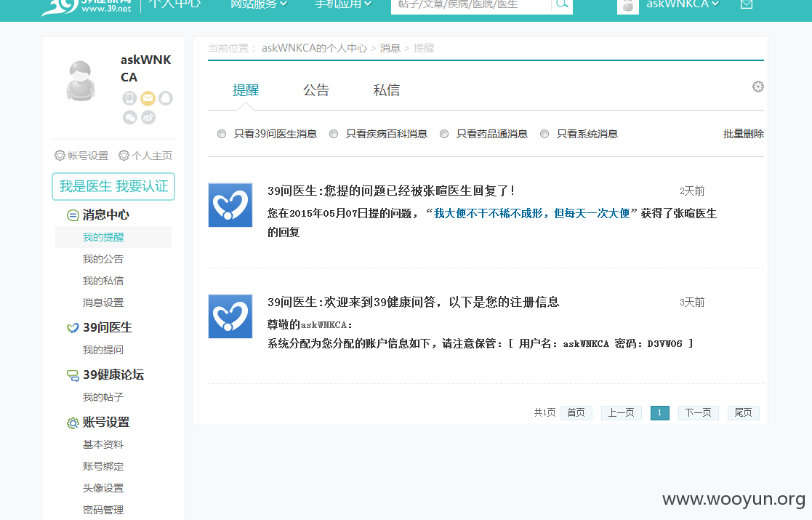Viewport: 812px width, 520px height.
Task: Click the Weibo binding icon
Action: pos(148,118)
